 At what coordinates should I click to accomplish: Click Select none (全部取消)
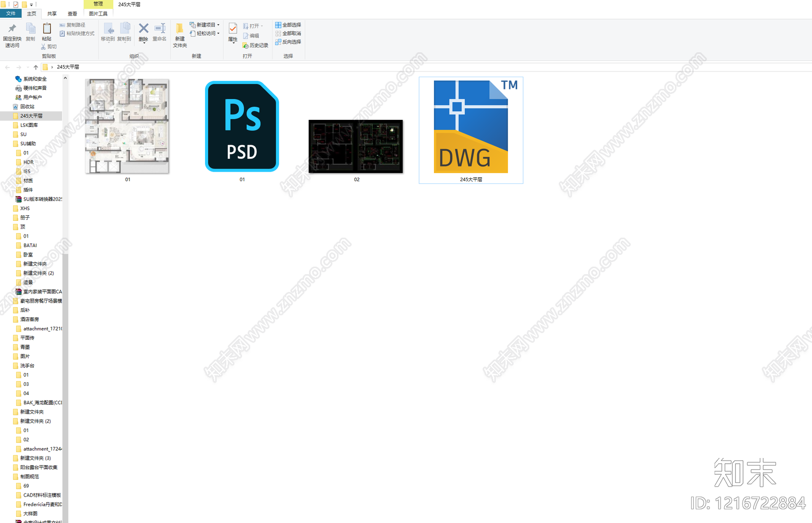(x=288, y=34)
